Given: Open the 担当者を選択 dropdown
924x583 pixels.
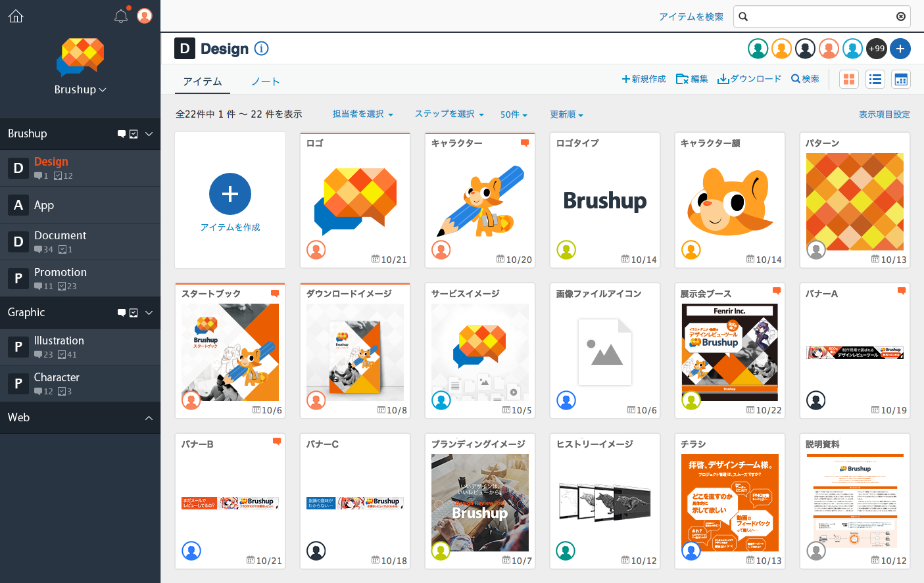Looking at the screenshot, I should click(x=362, y=114).
